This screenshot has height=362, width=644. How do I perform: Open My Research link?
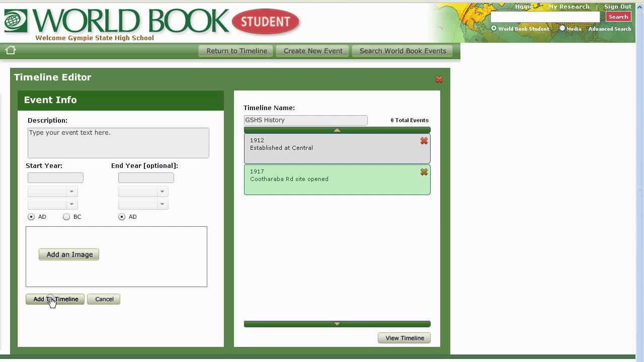(569, 7)
